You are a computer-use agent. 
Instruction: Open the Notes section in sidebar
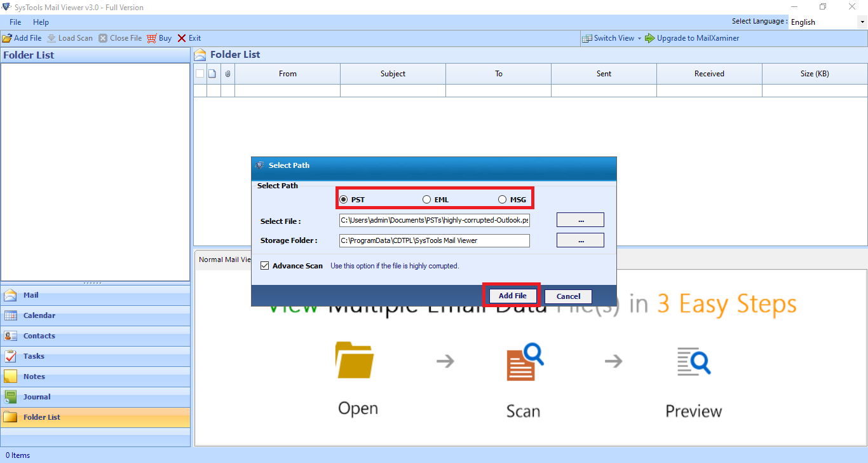[95, 377]
